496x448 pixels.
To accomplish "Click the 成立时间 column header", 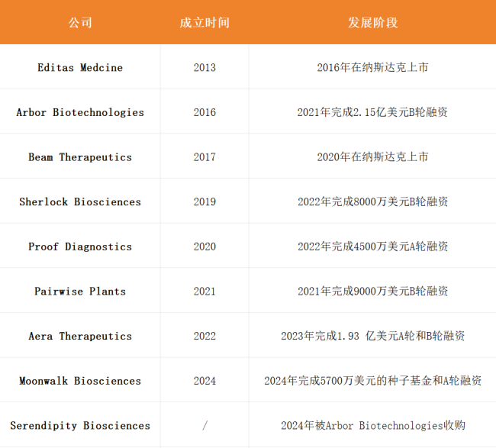I will pos(205,23).
